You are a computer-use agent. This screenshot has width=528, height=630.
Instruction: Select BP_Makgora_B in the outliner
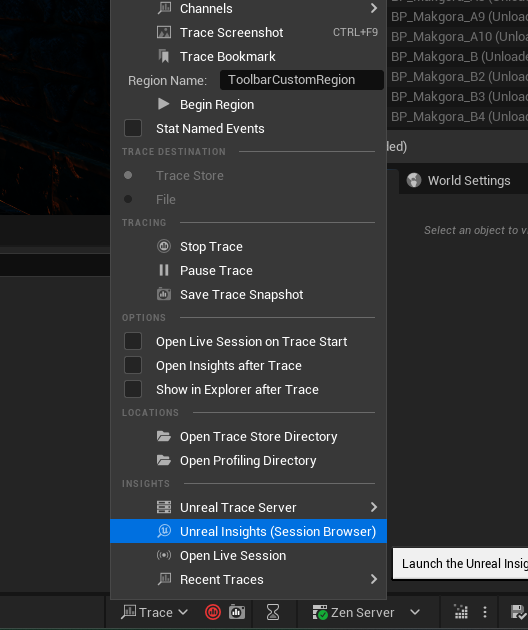(458, 57)
